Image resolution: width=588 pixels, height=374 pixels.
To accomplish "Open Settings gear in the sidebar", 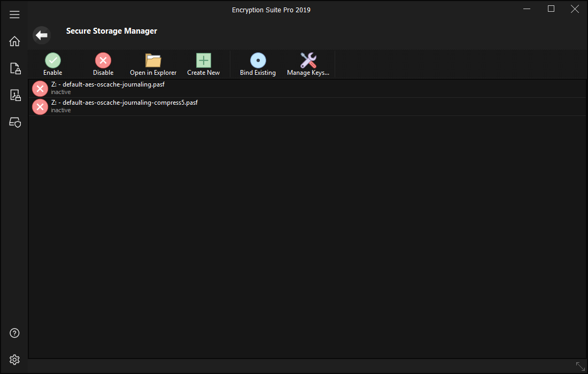I will tap(14, 360).
